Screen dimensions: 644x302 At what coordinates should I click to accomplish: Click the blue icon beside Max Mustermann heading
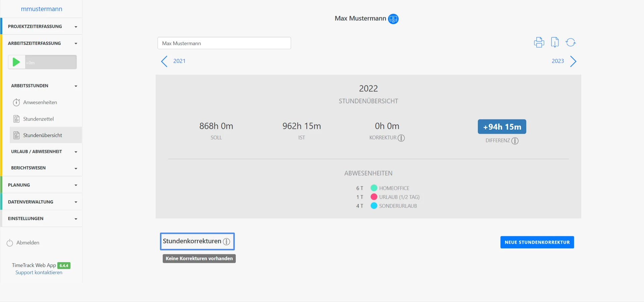pos(393,19)
